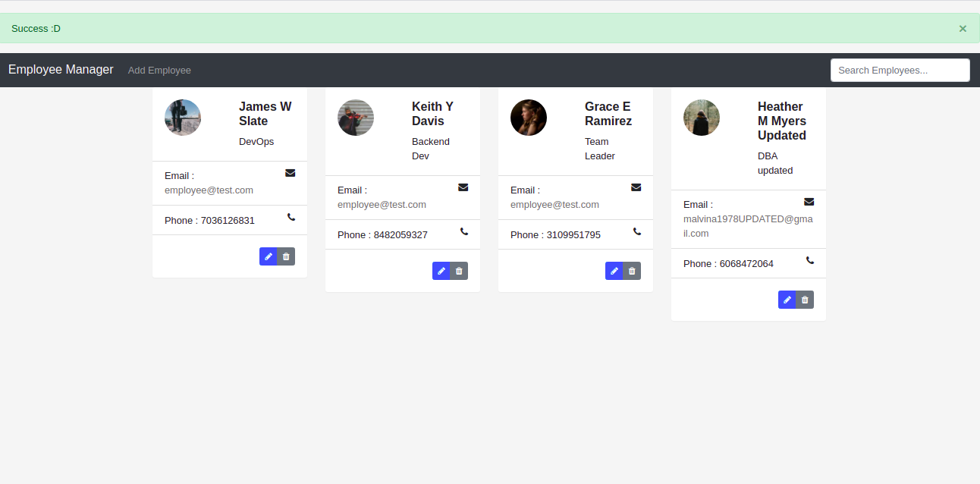Select the name James W Slate

265,114
